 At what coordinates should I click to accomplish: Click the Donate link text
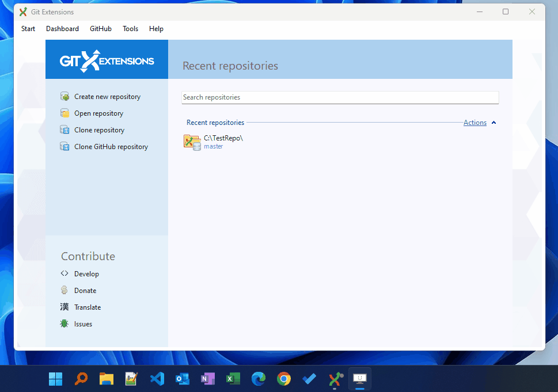point(85,291)
